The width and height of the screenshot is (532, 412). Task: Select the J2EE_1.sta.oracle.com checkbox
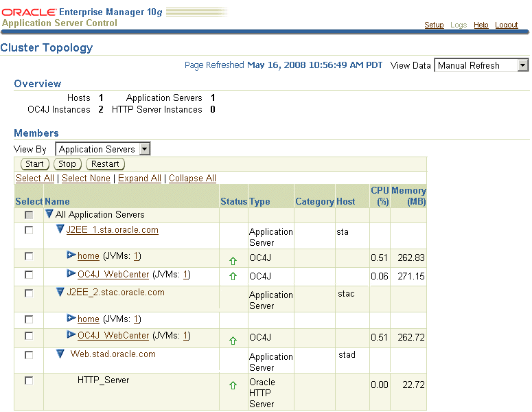click(x=30, y=230)
